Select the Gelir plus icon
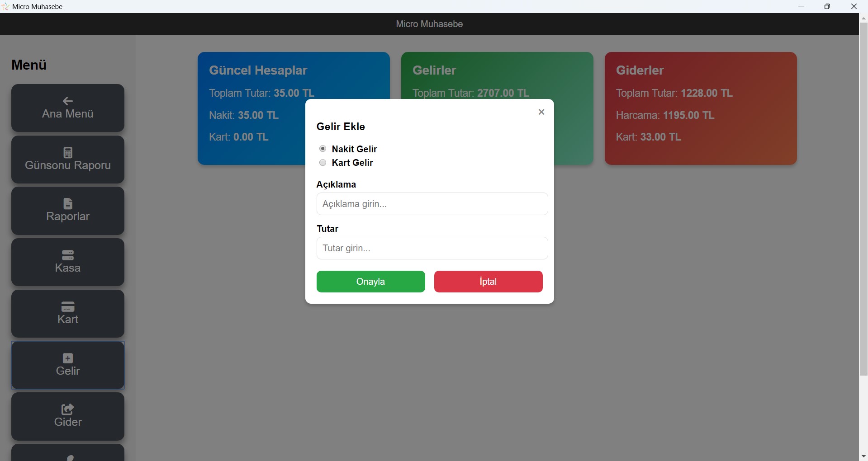Viewport: 868px width, 461px height. coord(68,358)
